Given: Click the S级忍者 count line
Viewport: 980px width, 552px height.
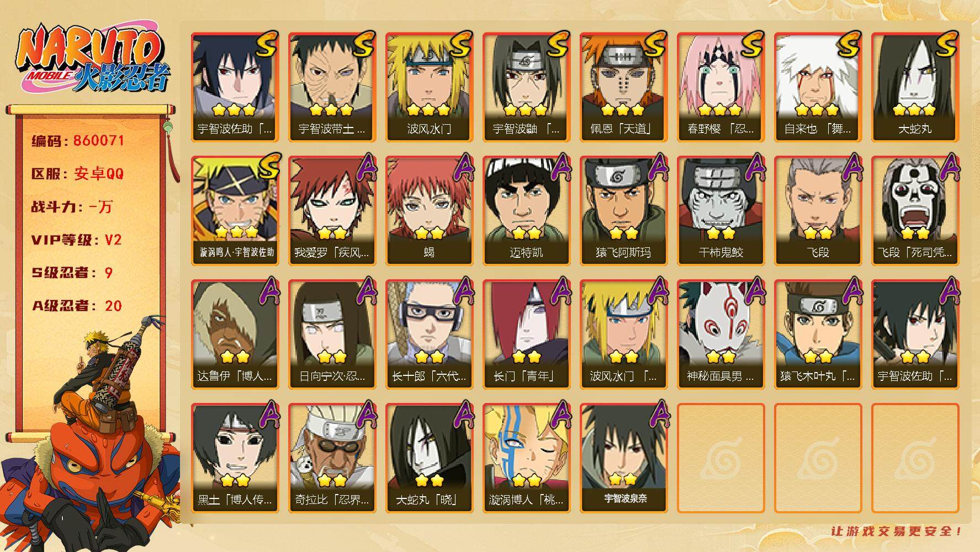Looking at the screenshot, I should click(x=72, y=273).
